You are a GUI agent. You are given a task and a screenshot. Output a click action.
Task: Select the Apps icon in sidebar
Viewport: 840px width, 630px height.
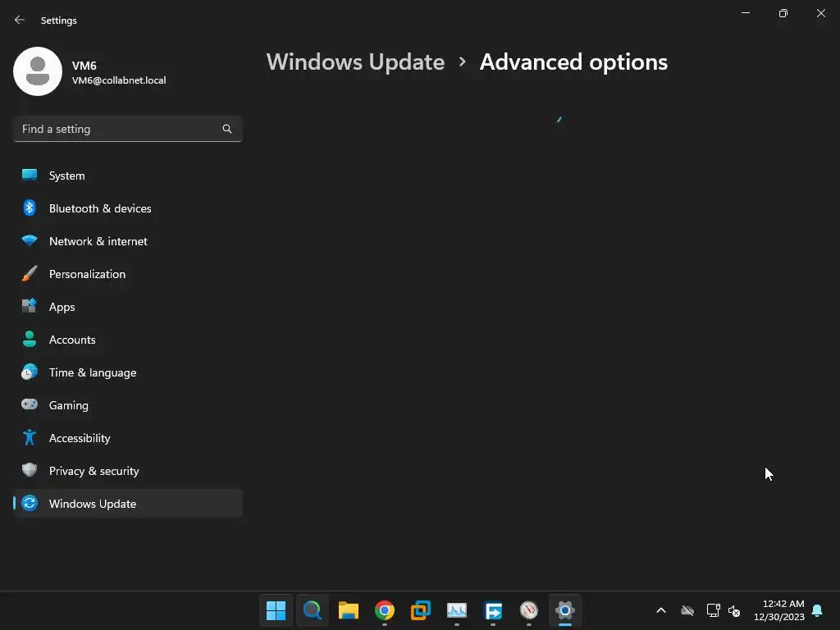pos(30,307)
